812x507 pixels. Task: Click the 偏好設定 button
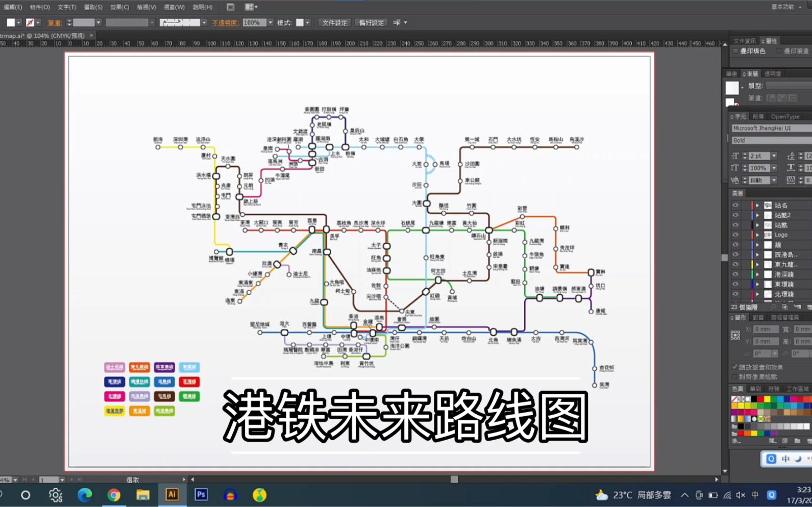tap(371, 22)
